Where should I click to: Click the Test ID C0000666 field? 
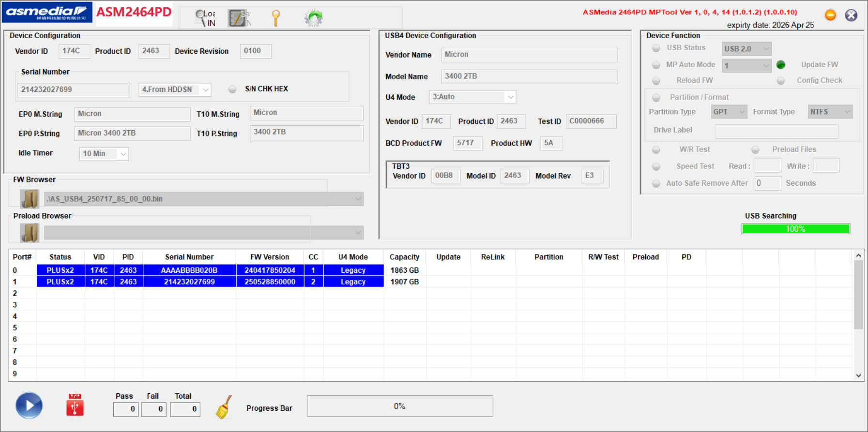coord(591,121)
